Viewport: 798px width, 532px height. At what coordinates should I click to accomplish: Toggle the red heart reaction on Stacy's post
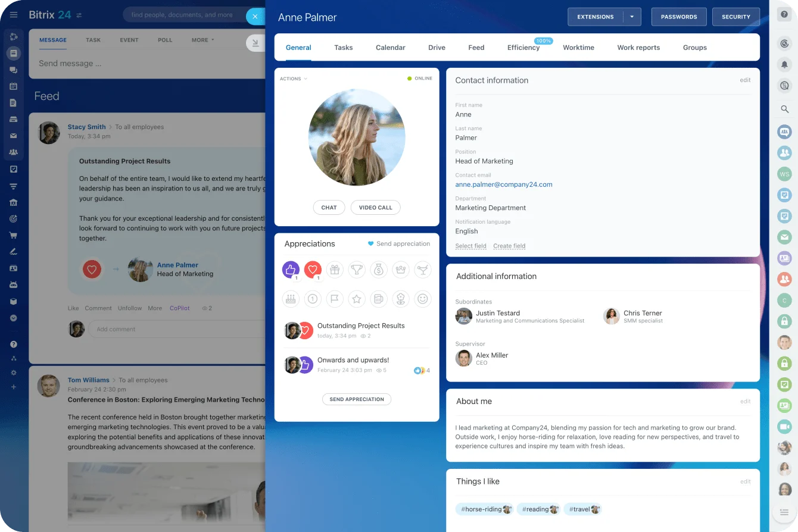click(x=92, y=270)
